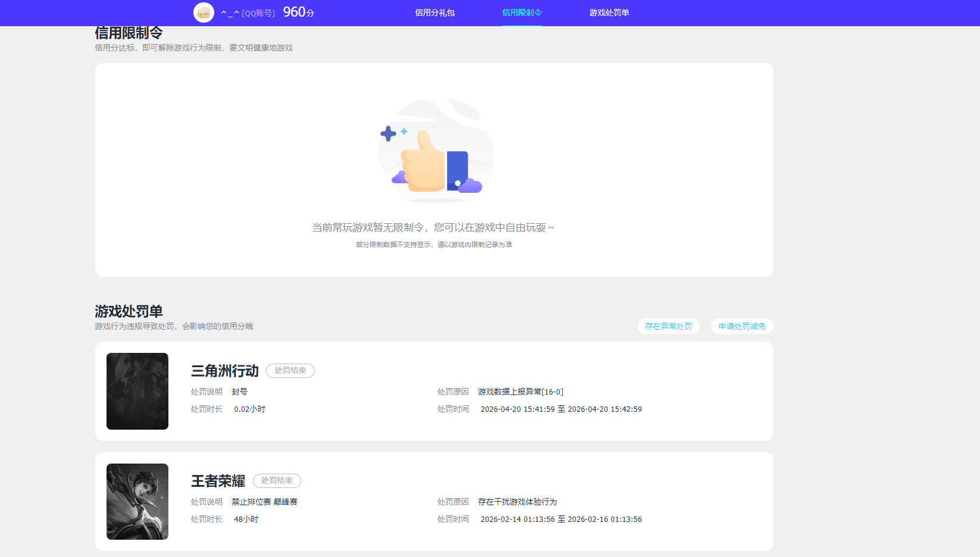This screenshot has width=980, height=557.
Task: Click 处罚结束 badge next to 三角洲行动
Action: 290,371
